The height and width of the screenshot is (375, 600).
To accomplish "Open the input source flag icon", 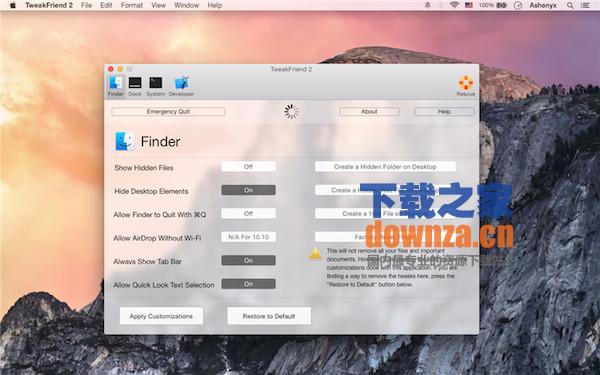I will pyautogui.click(x=469, y=5).
